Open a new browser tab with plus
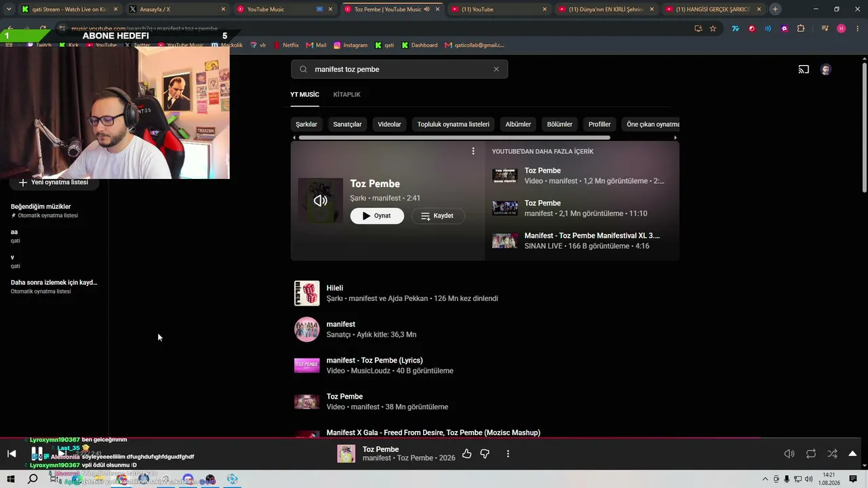 point(775,9)
